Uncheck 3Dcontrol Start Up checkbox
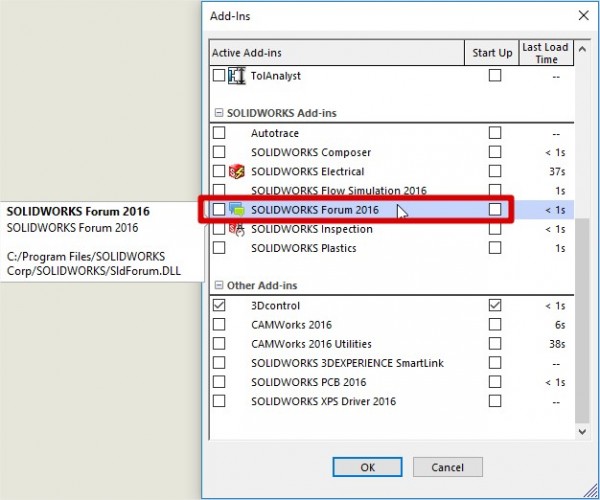 (495, 305)
